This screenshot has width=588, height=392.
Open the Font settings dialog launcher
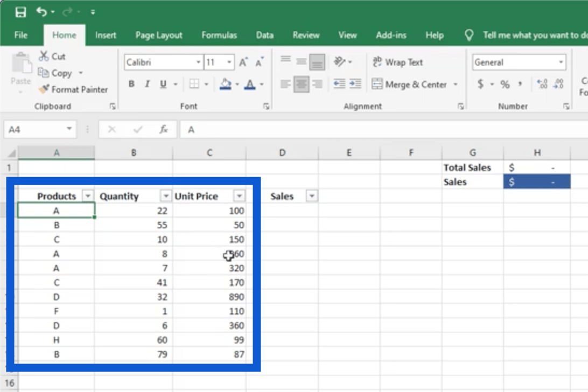point(266,107)
